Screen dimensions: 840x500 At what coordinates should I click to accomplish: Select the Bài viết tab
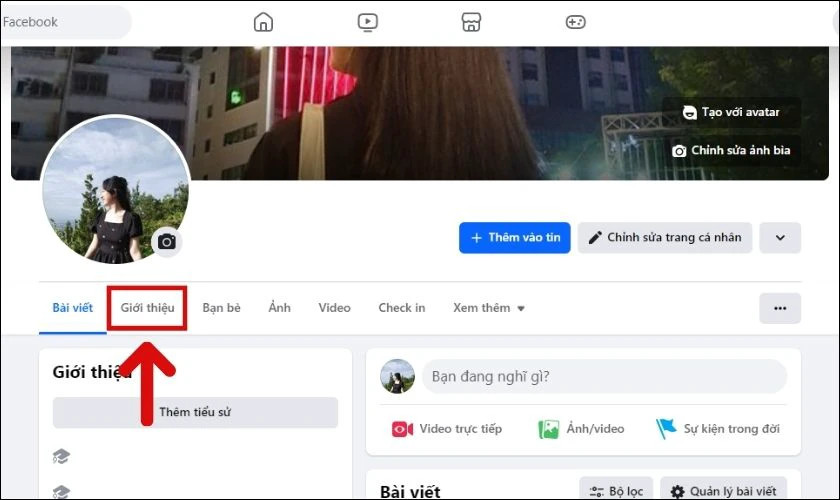(x=72, y=308)
